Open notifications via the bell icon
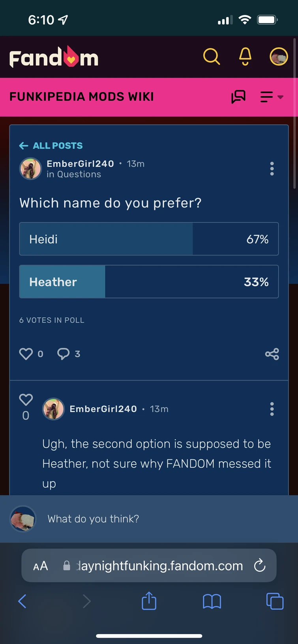This screenshot has width=298, height=644. [x=245, y=57]
